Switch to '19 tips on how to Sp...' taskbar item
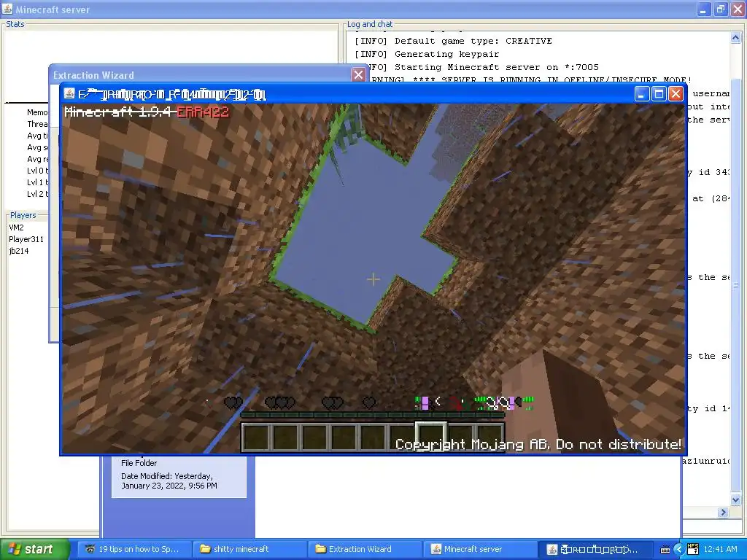Image resolution: width=747 pixels, height=560 pixels. click(x=134, y=549)
